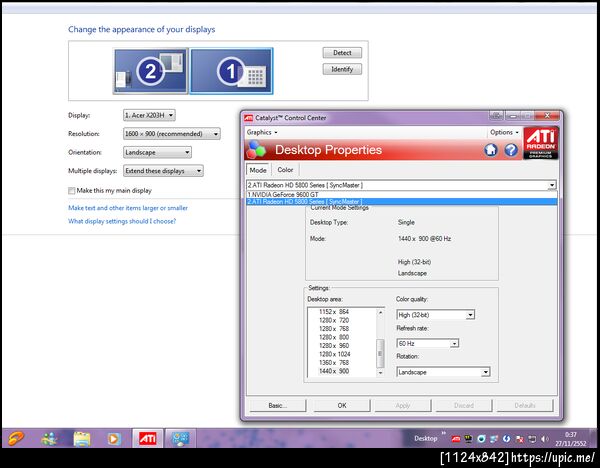Click the ATI tray icon
600x468 pixels.
pyautogui.click(x=455, y=439)
